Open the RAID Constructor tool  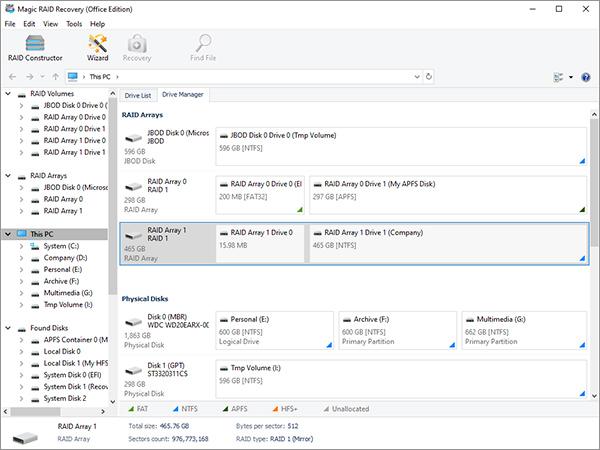tap(35, 48)
